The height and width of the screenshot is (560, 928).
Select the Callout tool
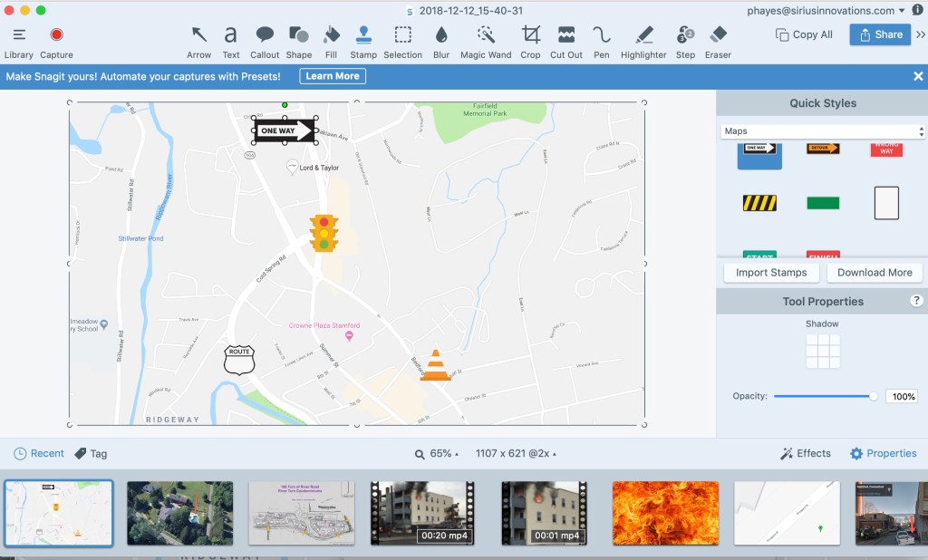pos(265,35)
